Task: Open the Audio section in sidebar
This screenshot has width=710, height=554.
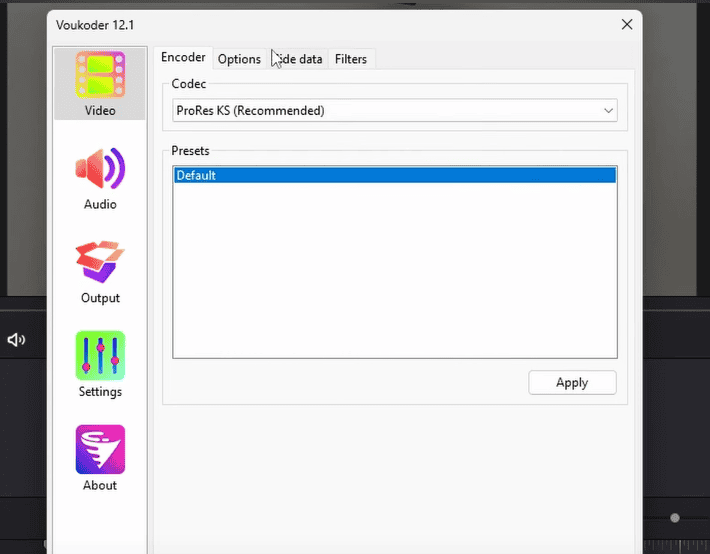Action: 100,178
